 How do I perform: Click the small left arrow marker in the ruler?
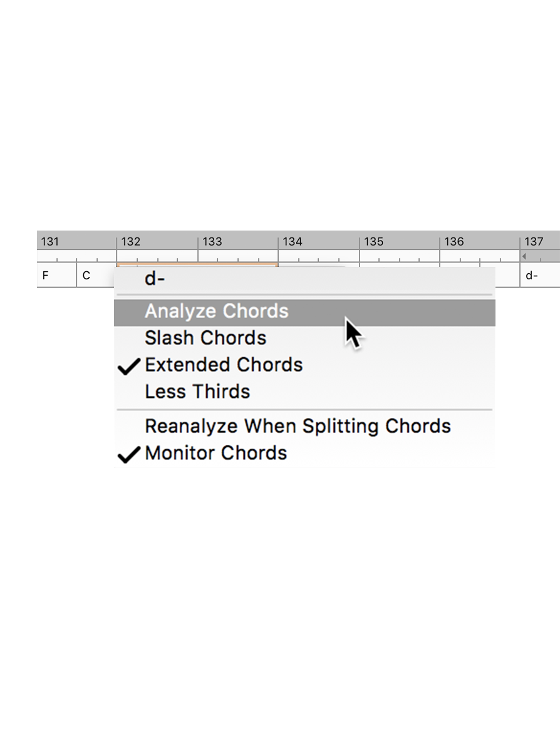click(x=524, y=256)
